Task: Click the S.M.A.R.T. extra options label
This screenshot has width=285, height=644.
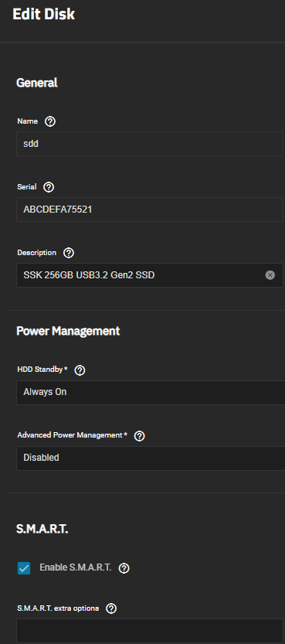Action: coord(58,608)
